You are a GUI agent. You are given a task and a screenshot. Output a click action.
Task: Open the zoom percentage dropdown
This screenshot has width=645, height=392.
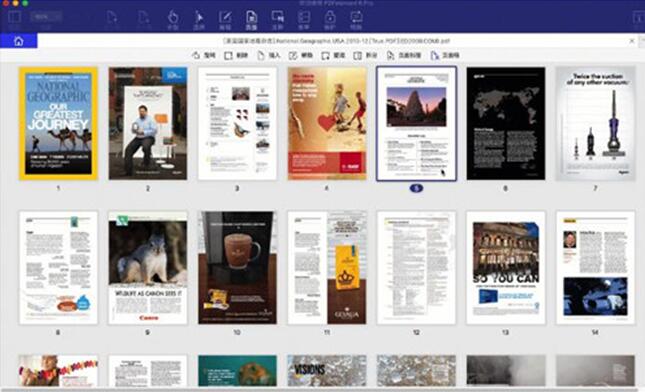tap(46, 17)
